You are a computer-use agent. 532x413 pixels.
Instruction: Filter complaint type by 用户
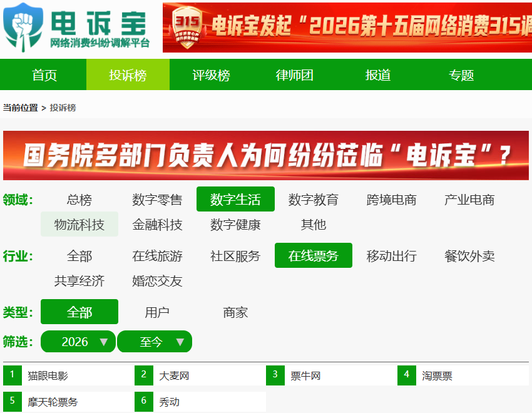click(x=158, y=312)
